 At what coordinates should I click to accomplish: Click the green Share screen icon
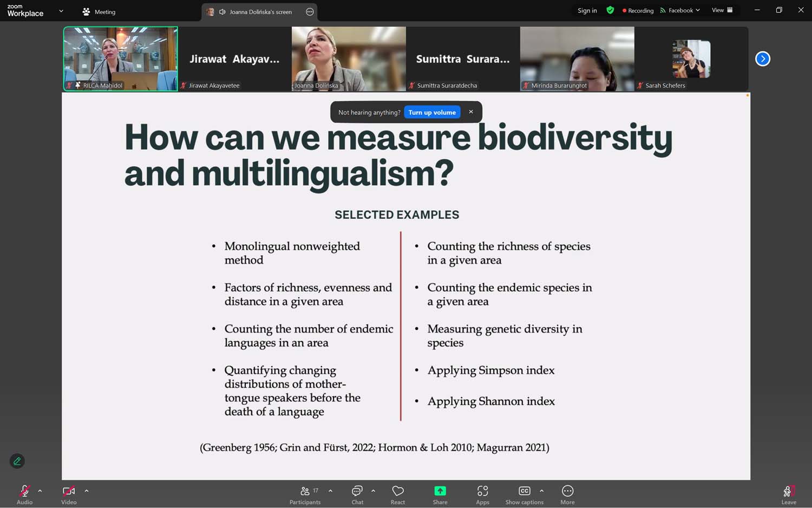tap(440, 491)
